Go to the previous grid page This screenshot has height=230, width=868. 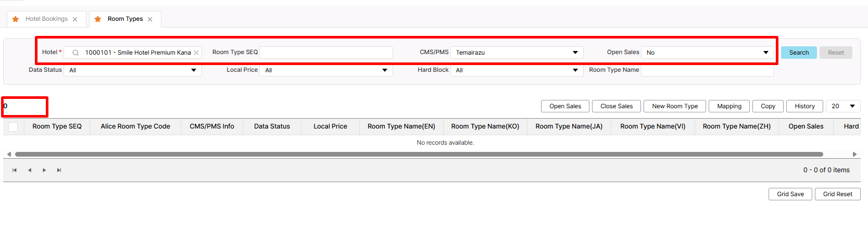30,170
